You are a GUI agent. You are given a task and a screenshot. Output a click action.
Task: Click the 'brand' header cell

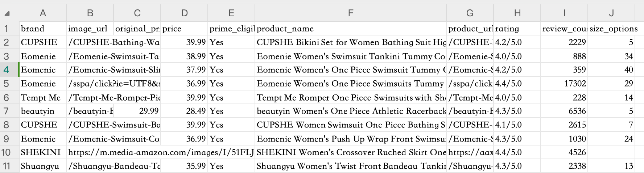point(43,29)
